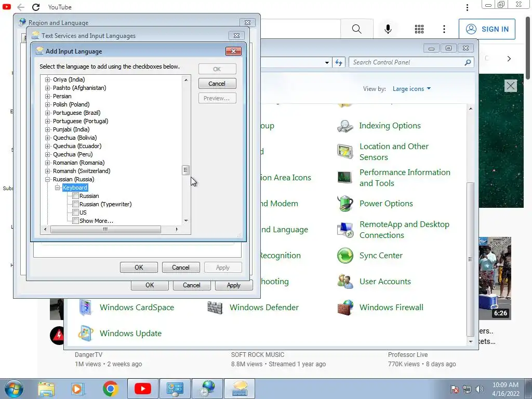Click the SIGN IN button
Image resolution: width=532 pixels, height=399 pixels.
click(x=487, y=29)
